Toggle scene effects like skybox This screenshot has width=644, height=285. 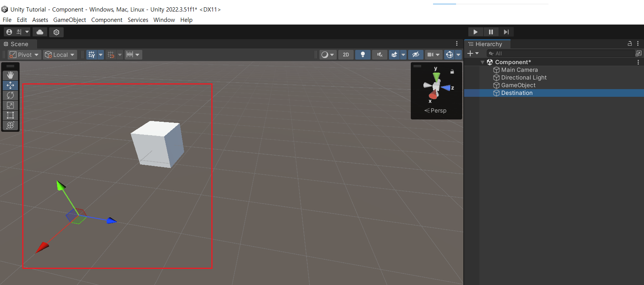(x=394, y=55)
